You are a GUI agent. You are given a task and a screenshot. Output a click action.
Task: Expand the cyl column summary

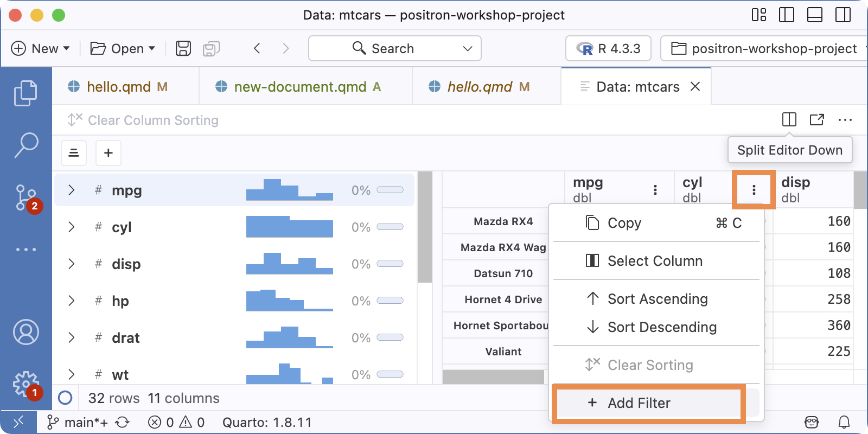tap(71, 227)
